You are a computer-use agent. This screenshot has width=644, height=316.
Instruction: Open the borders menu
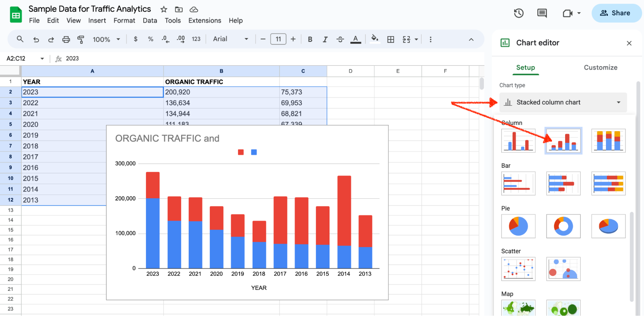(x=391, y=39)
